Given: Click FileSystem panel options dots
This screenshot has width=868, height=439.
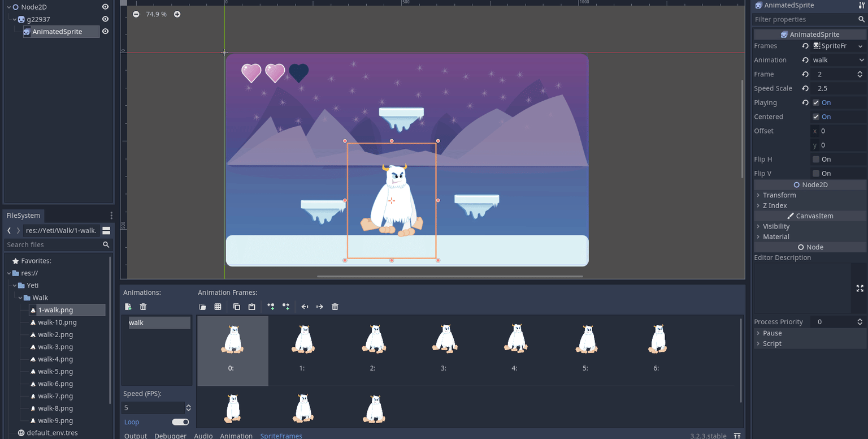Looking at the screenshot, I should [x=111, y=216].
